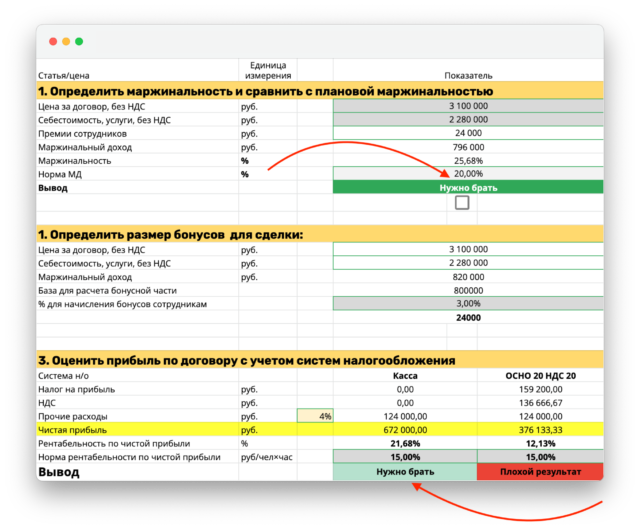
Task: Select the 3,00% bonus percentage cell
Action: click(x=468, y=303)
